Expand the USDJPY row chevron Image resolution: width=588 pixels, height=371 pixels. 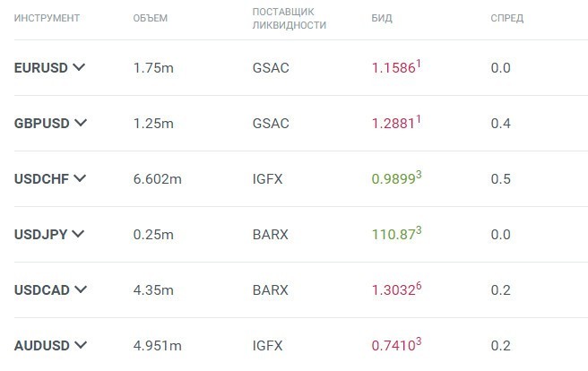tap(77, 234)
